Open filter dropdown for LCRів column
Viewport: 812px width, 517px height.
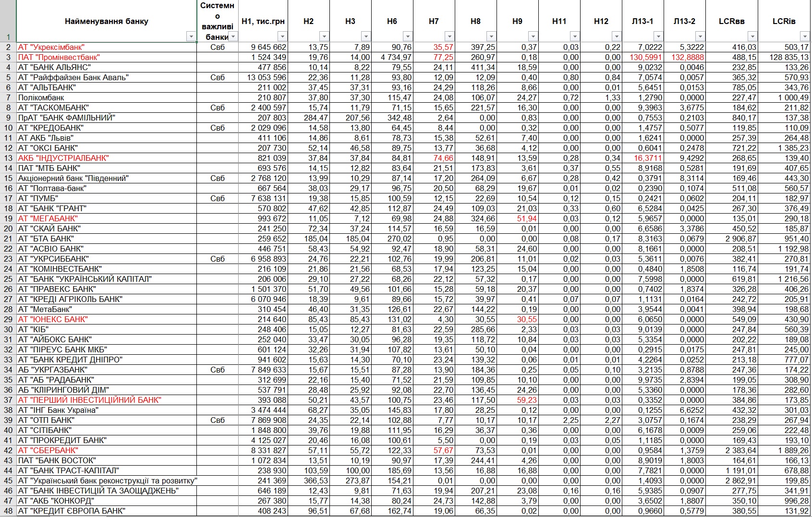(805, 37)
